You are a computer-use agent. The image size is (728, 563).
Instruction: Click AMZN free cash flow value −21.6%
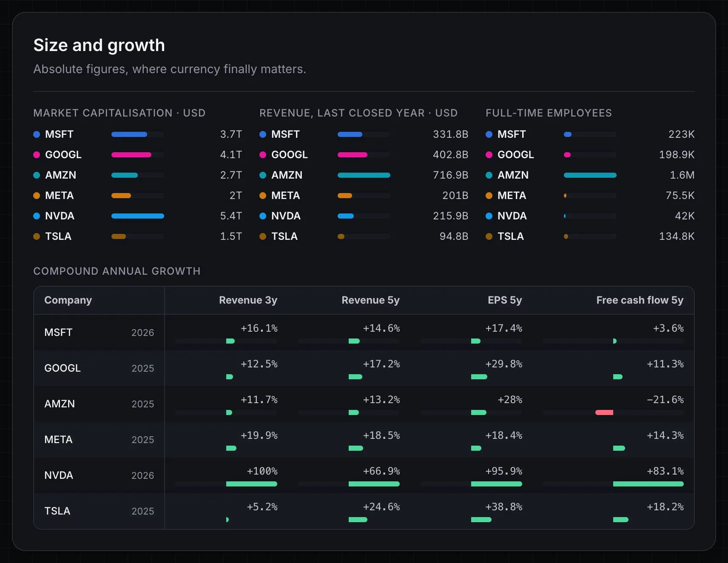click(665, 400)
